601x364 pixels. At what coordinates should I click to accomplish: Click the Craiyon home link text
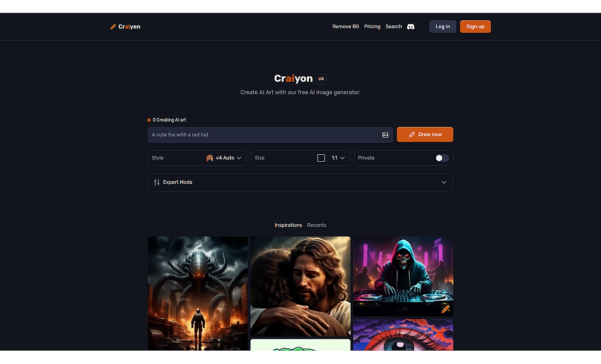129,27
